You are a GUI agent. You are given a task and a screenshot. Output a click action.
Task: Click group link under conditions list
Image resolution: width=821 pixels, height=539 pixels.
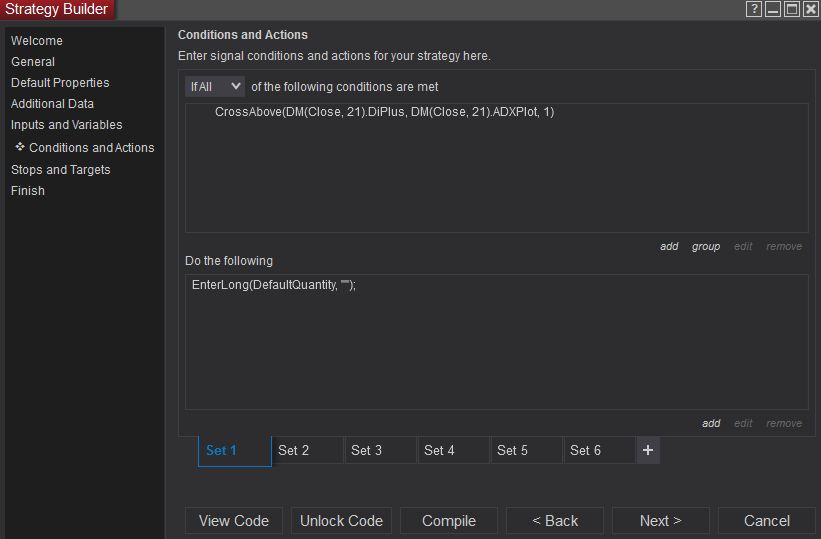(x=706, y=247)
